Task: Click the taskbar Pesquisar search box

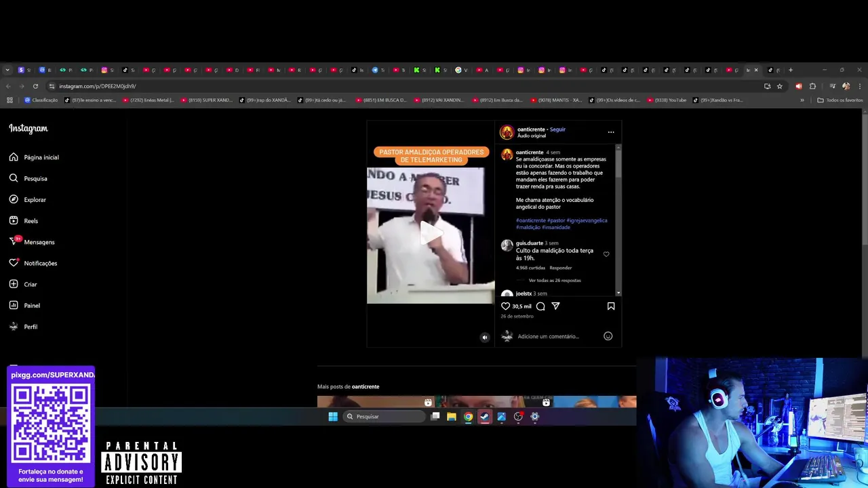Action: (384, 417)
